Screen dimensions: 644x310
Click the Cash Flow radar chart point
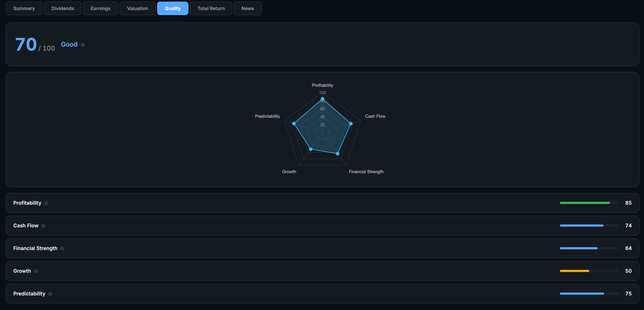[x=351, y=124]
